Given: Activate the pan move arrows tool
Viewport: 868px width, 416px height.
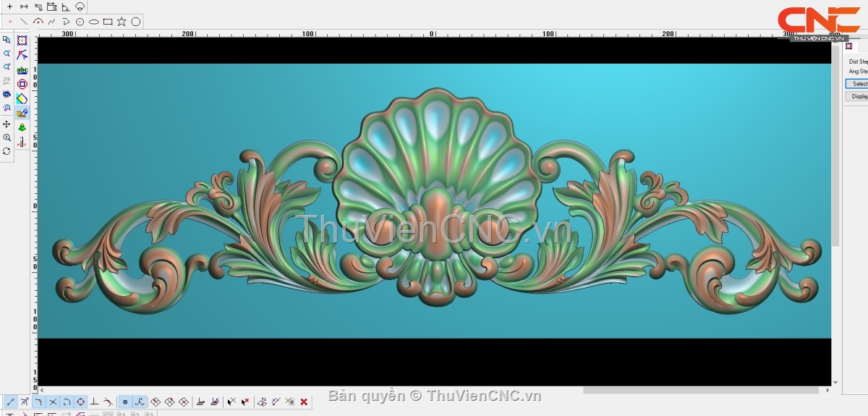Looking at the screenshot, I should pyautogui.click(x=7, y=124).
